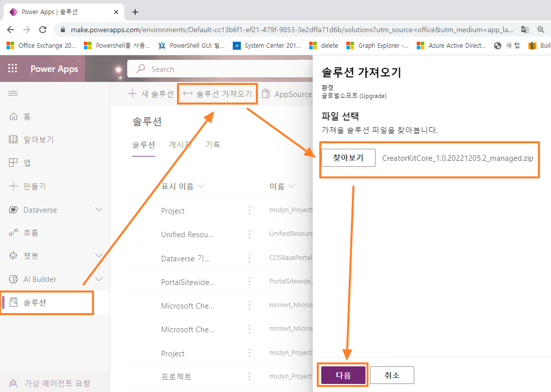Go forward in the browser

point(27,30)
